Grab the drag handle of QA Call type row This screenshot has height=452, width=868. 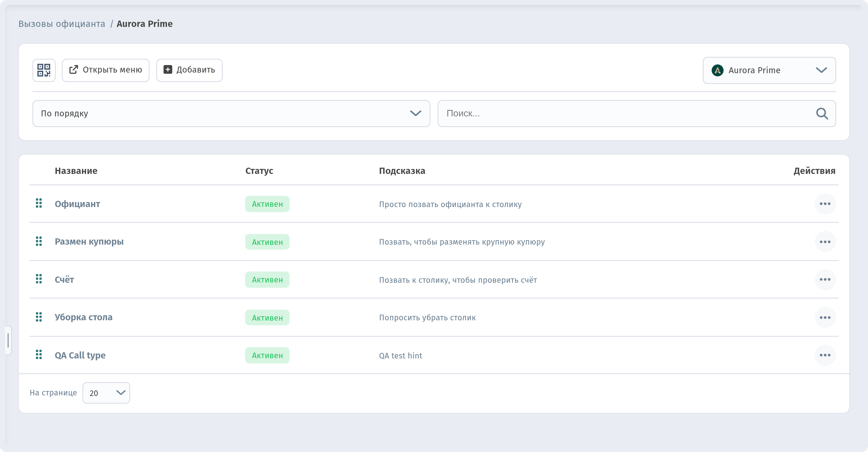pyautogui.click(x=39, y=355)
